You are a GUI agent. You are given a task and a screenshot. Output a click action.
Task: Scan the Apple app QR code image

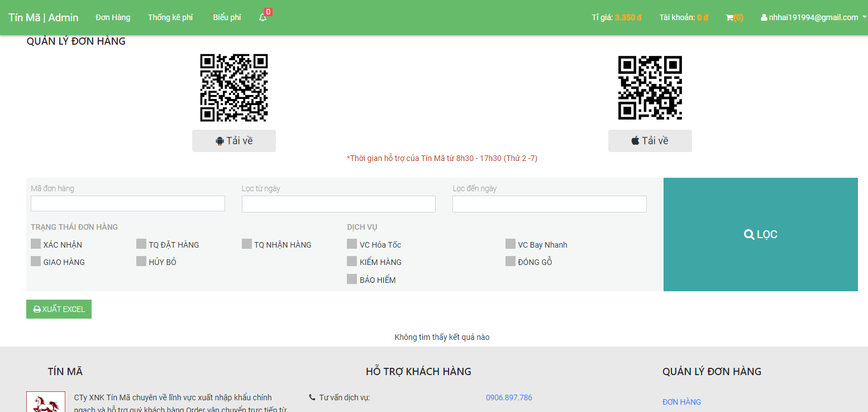(650, 88)
